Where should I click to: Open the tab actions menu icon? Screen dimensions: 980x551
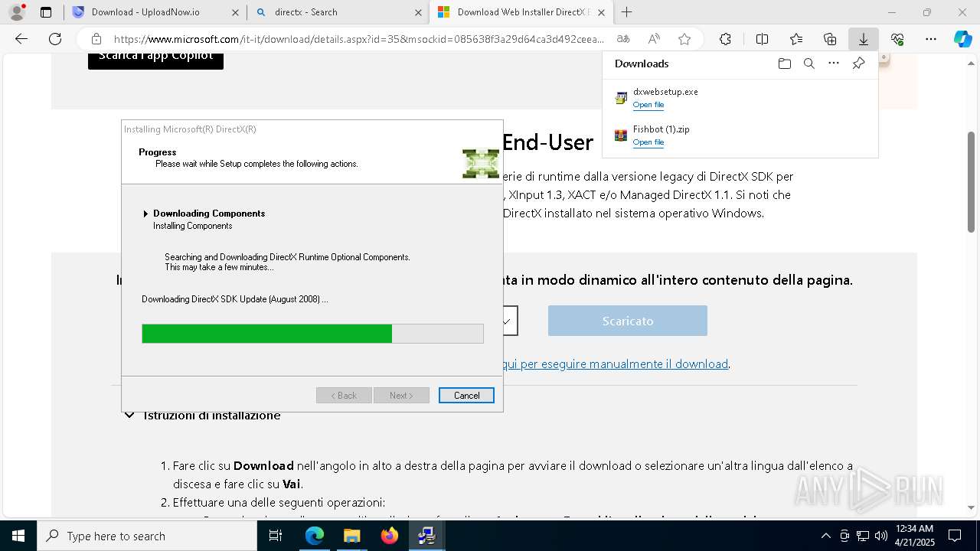[x=46, y=12]
